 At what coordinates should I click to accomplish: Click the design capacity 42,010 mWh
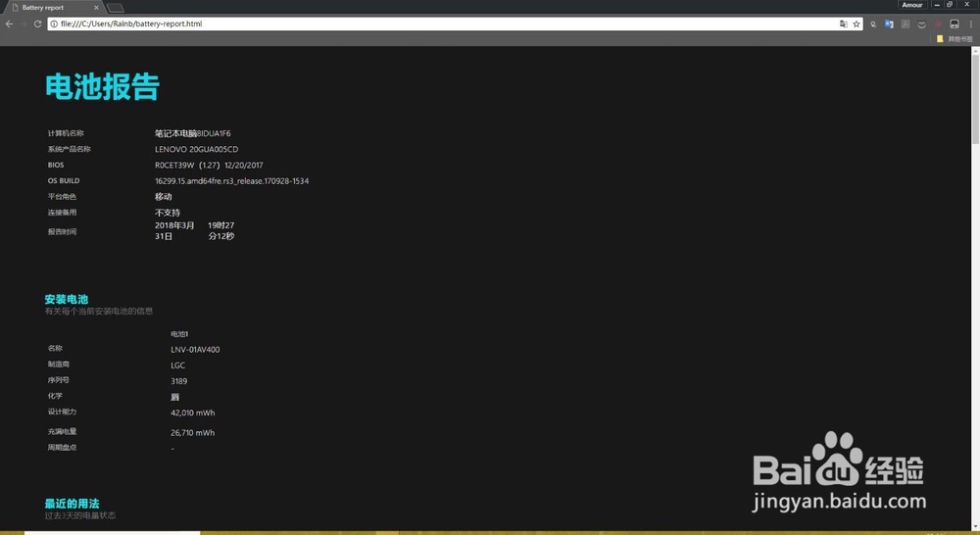pos(192,413)
